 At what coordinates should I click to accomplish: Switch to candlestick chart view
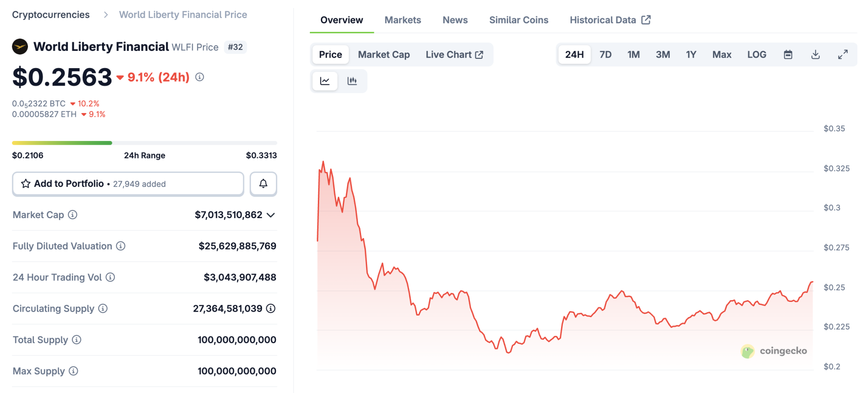(352, 81)
